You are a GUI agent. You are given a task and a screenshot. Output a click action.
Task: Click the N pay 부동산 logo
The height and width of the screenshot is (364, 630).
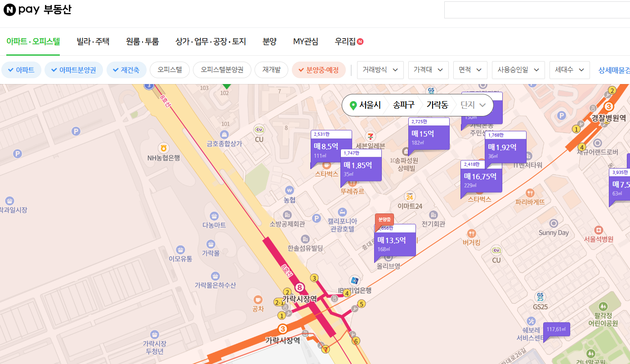click(38, 10)
